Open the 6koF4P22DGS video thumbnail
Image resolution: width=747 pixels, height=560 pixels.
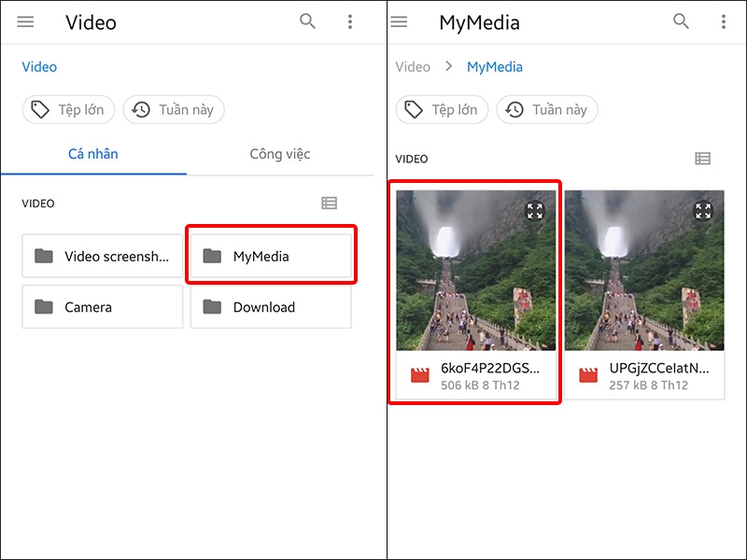coord(476,271)
